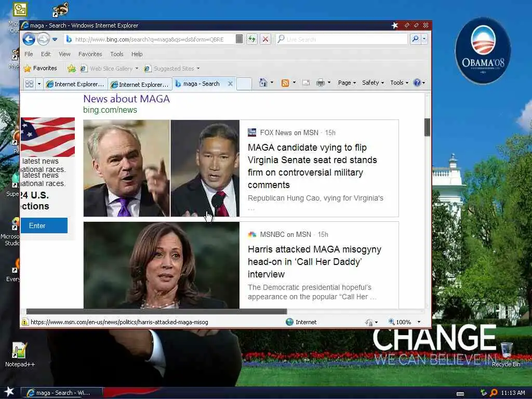Click the browser Back arrow button
The height and width of the screenshot is (399, 532).
pyautogui.click(x=29, y=39)
